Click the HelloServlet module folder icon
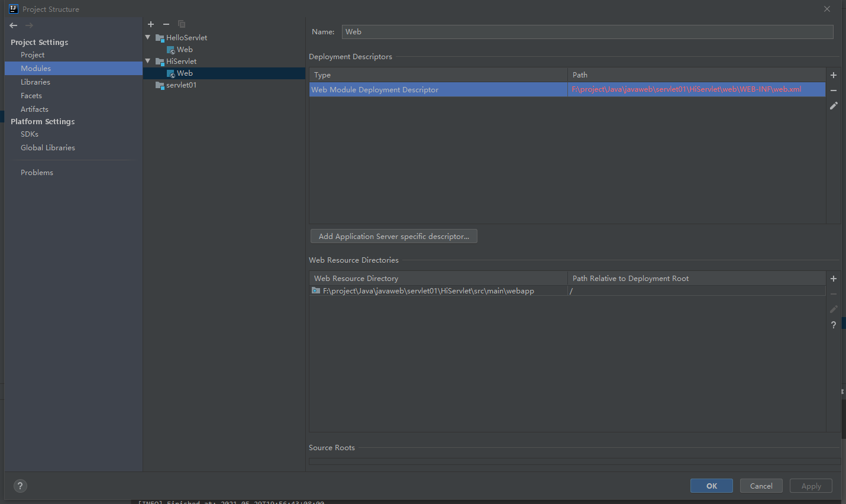This screenshot has height=504, width=846. tap(160, 38)
